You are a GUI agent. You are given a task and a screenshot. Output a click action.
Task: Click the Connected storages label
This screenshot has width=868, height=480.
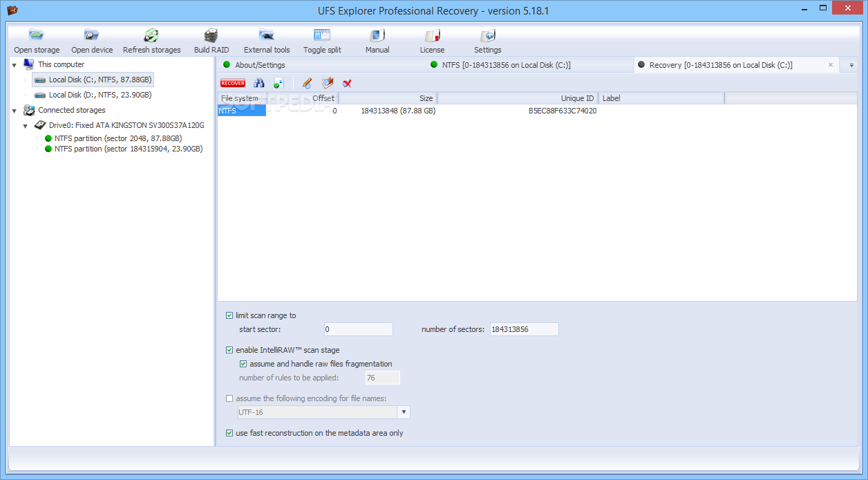point(72,110)
